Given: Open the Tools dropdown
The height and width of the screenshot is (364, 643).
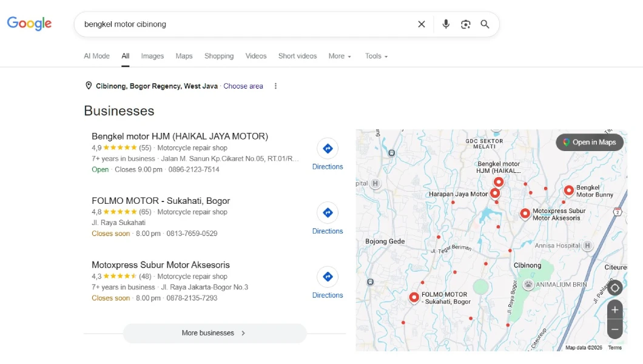Looking at the screenshot, I should pos(376,56).
